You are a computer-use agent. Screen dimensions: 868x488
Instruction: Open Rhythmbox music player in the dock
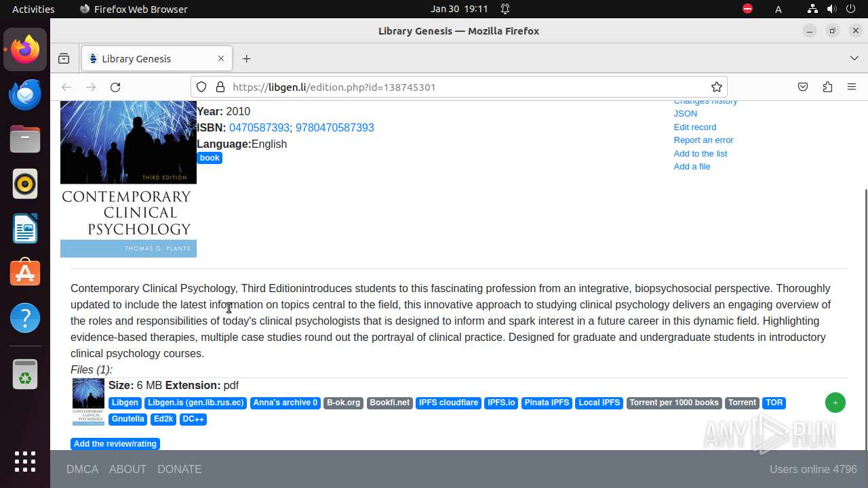(x=25, y=184)
